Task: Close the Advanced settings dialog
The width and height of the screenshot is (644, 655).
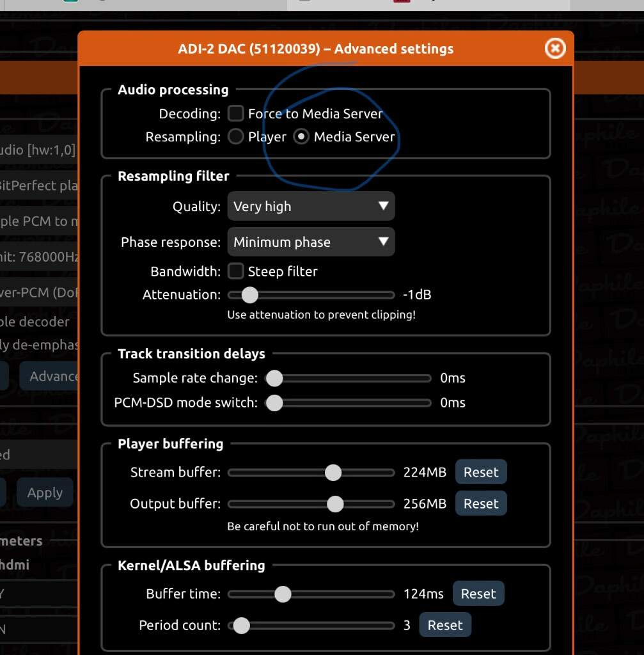Action: click(x=555, y=49)
